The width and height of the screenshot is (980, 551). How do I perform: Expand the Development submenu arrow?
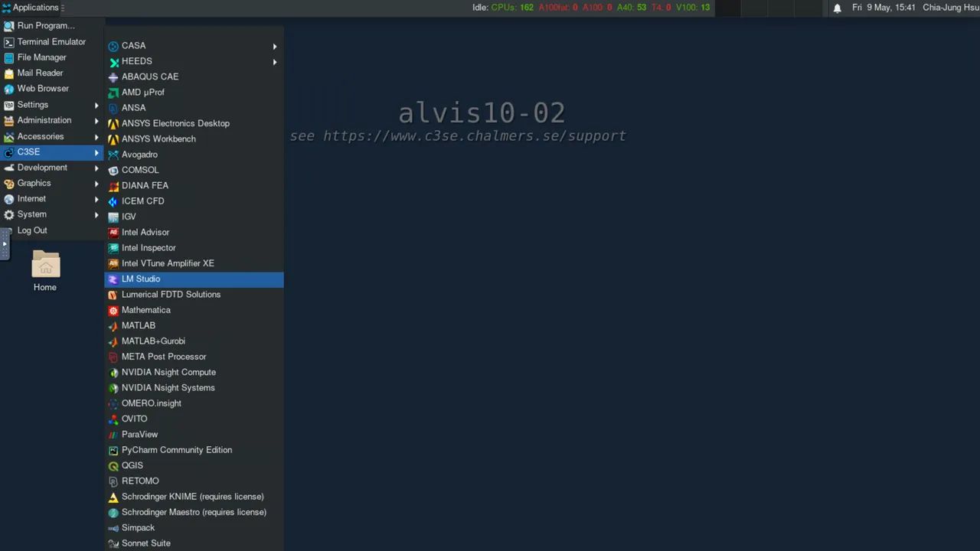point(96,168)
